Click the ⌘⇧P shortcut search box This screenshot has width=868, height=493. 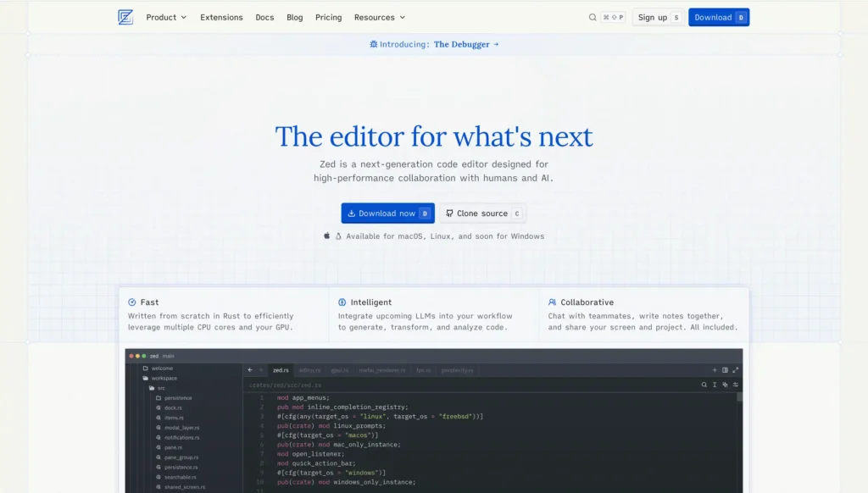tap(613, 17)
